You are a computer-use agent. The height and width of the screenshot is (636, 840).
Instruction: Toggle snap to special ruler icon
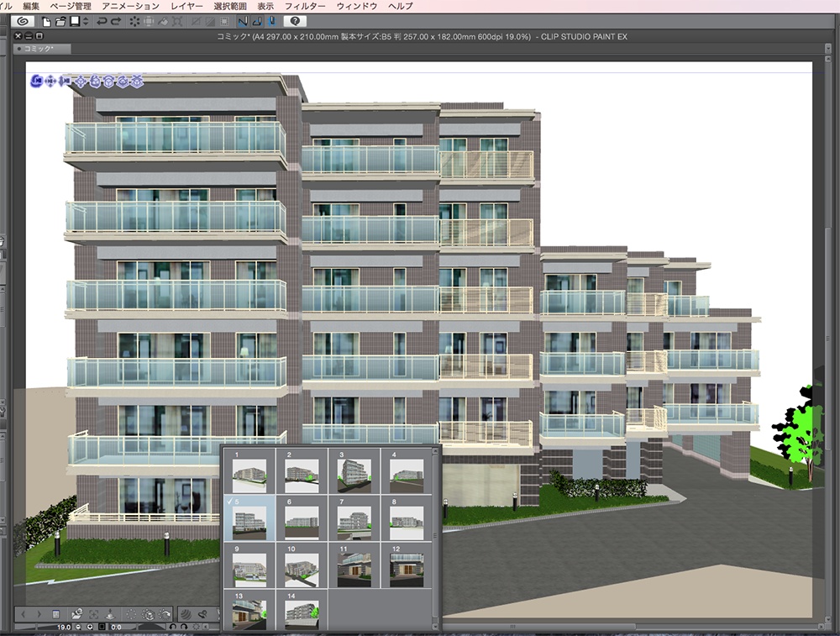(x=257, y=22)
